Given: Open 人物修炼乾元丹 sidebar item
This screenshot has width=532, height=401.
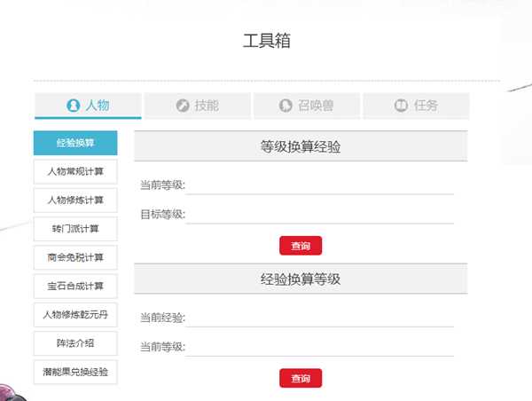Looking at the screenshot, I should click(x=75, y=315).
